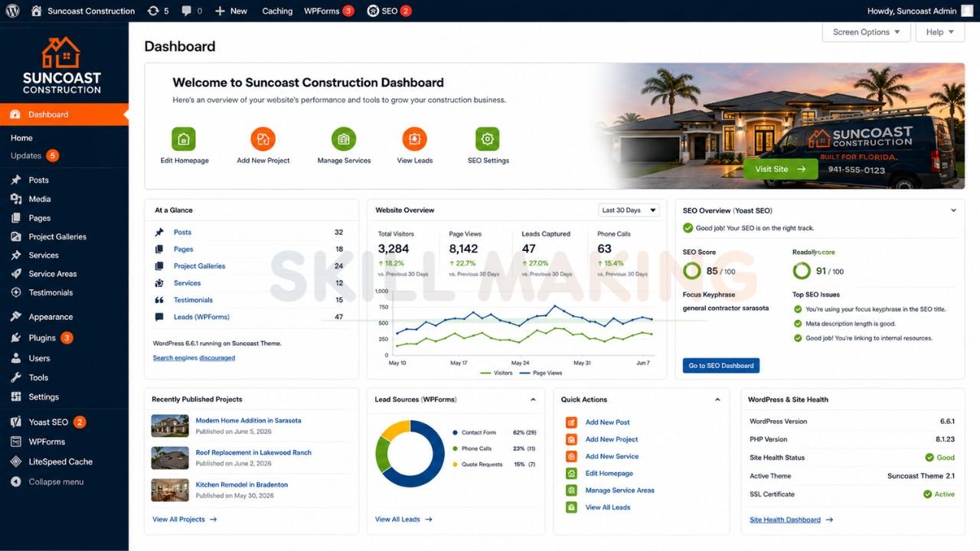Screen dimensions: 980x551
Task: Click the Phone Calls value 63
Action: pyautogui.click(x=605, y=249)
